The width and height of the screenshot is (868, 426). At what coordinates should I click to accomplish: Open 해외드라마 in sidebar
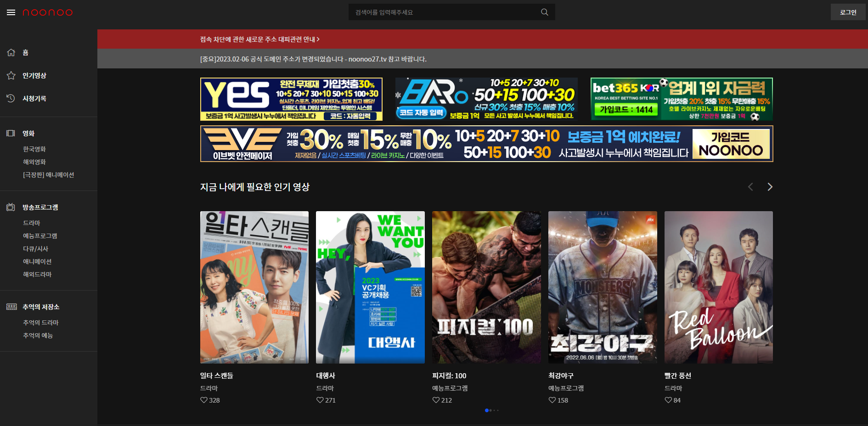click(x=37, y=274)
